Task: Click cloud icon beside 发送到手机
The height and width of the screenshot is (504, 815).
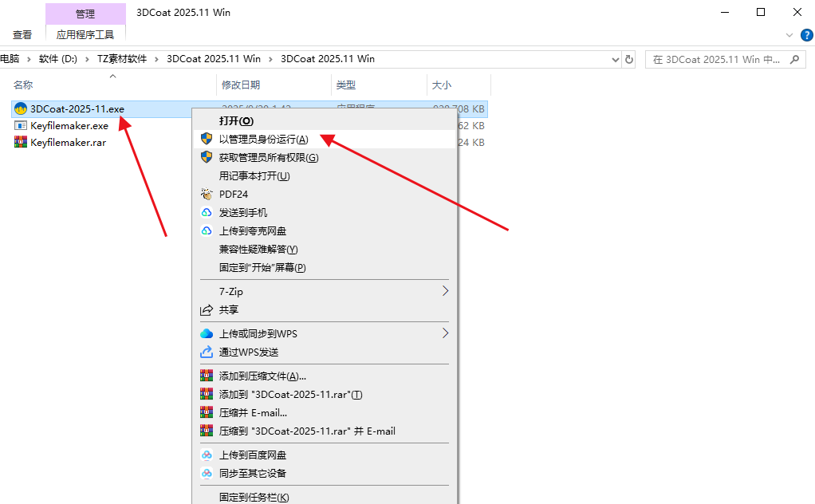Action: click(x=207, y=212)
